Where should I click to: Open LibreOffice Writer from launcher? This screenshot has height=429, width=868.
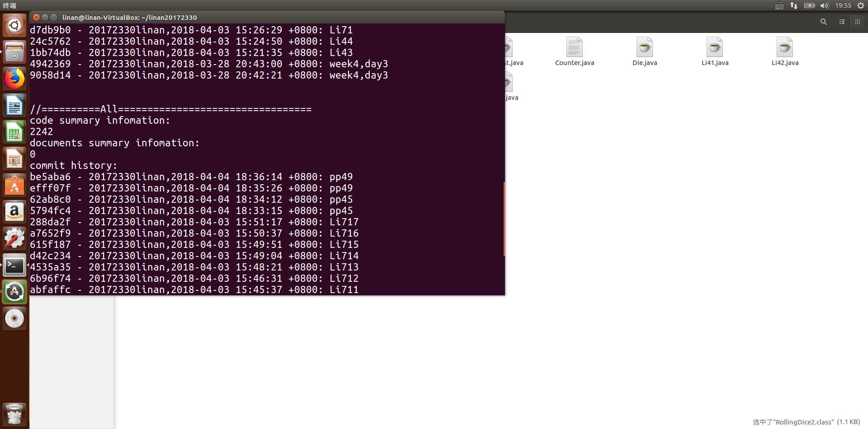[14, 105]
